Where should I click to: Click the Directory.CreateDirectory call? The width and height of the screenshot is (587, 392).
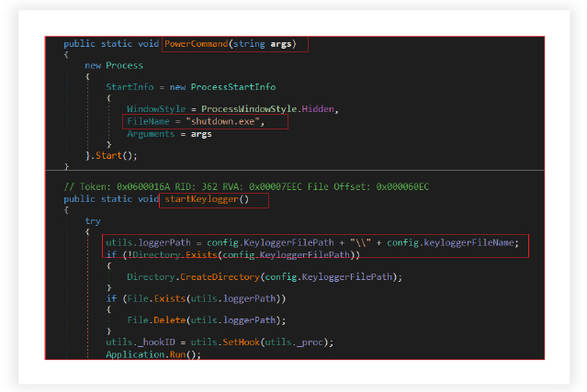click(x=265, y=277)
